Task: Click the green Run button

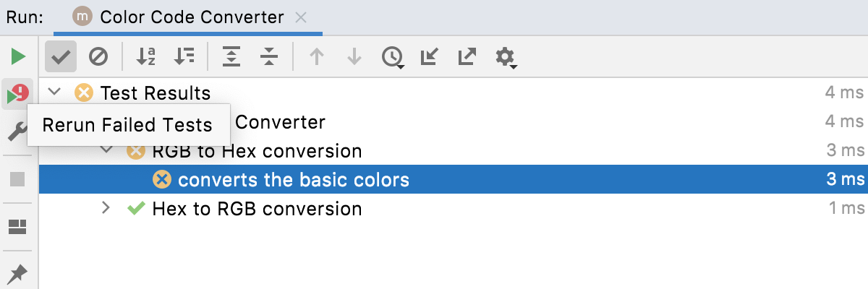Action: [18, 56]
